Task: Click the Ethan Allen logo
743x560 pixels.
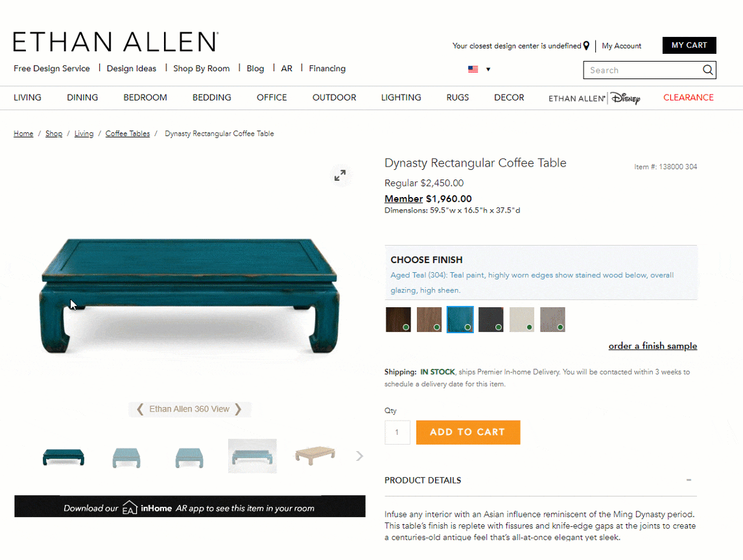Action: coord(115,41)
